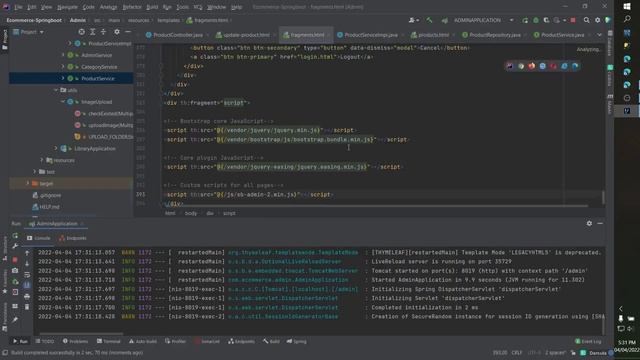The width and height of the screenshot is (640, 360).
Task: Select .gitignore file in project tree
Action: click(x=47, y=195)
